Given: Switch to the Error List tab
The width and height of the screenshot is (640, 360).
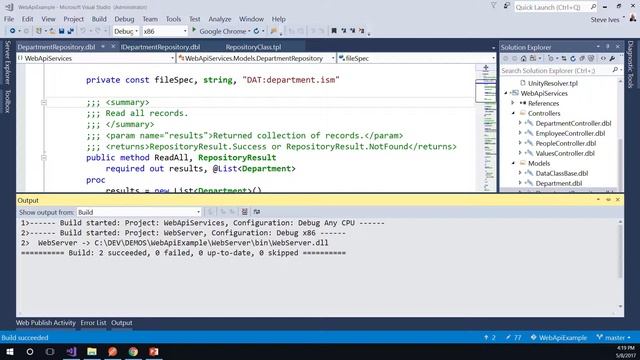Looking at the screenshot, I should point(93,322).
